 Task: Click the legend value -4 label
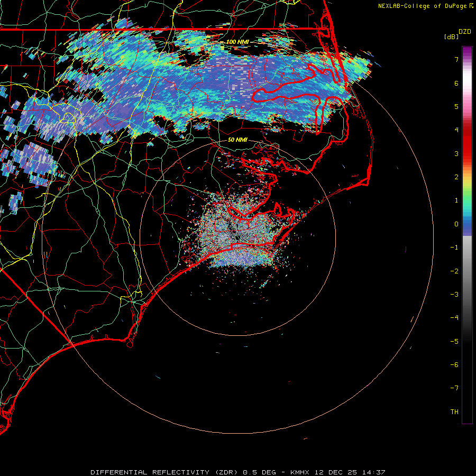pos(454,318)
